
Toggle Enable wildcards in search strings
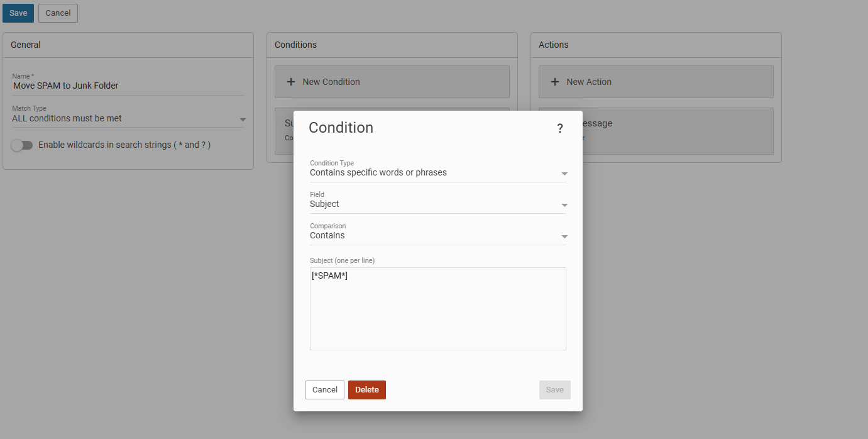point(22,145)
